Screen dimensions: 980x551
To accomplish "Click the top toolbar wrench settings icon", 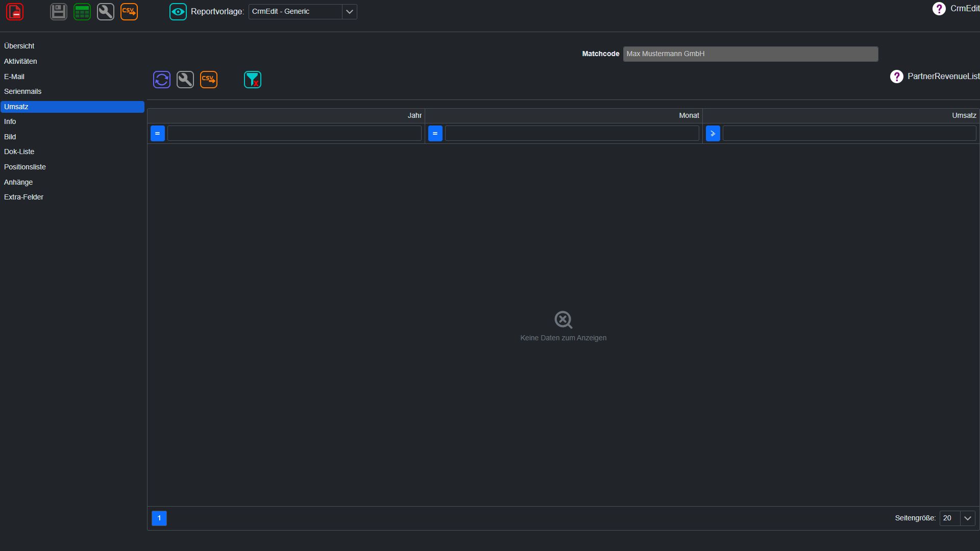I will pyautogui.click(x=106, y=12).
